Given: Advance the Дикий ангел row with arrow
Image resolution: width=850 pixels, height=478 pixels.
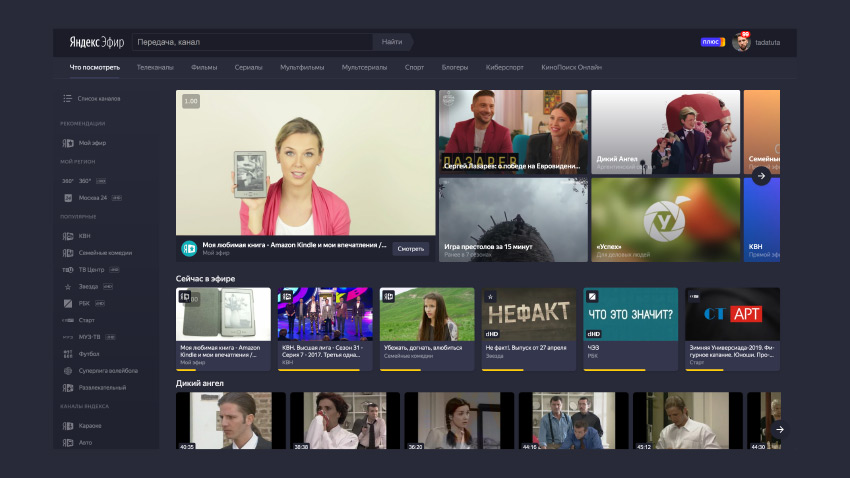Looking at the screenshot, I should [780, 429].
